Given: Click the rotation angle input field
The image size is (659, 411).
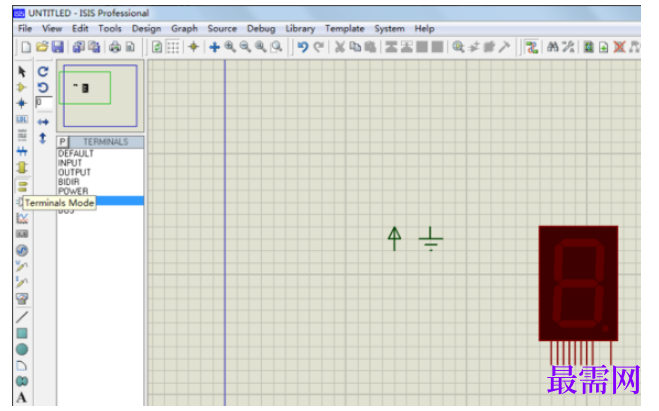Looking at the screenshot, I should pyautogui.click(x=44, y=102).
